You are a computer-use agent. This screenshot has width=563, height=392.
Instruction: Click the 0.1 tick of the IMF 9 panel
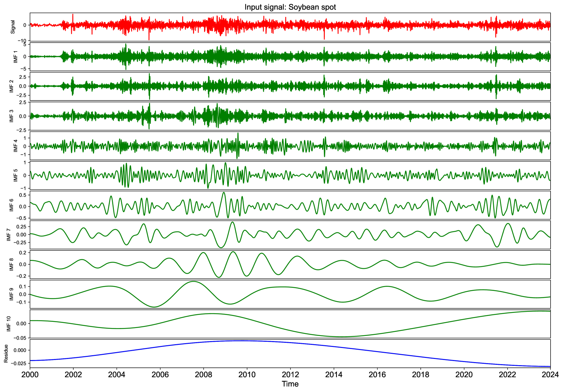pyautogui.click(x=23, y=286)
